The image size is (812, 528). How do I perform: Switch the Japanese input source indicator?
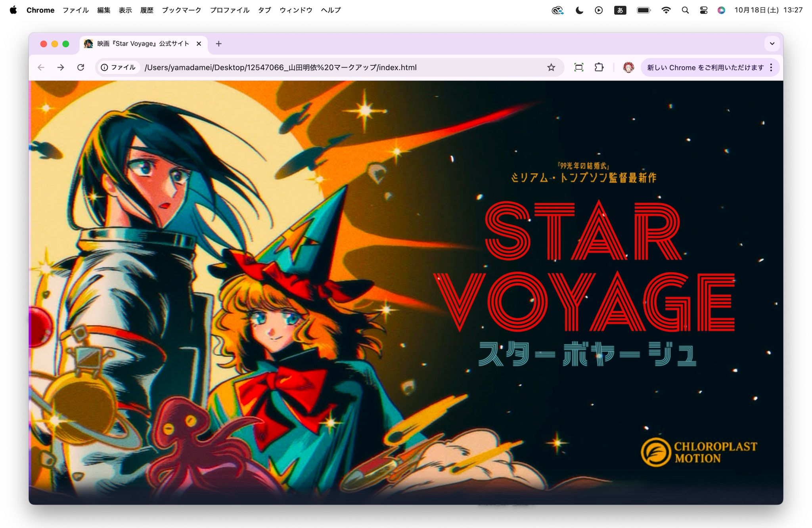click(620, 10)
